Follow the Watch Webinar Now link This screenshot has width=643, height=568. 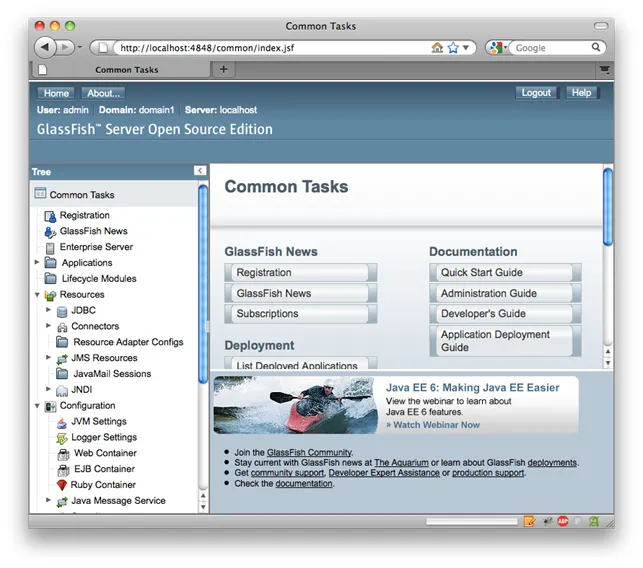tap(433, 425)
